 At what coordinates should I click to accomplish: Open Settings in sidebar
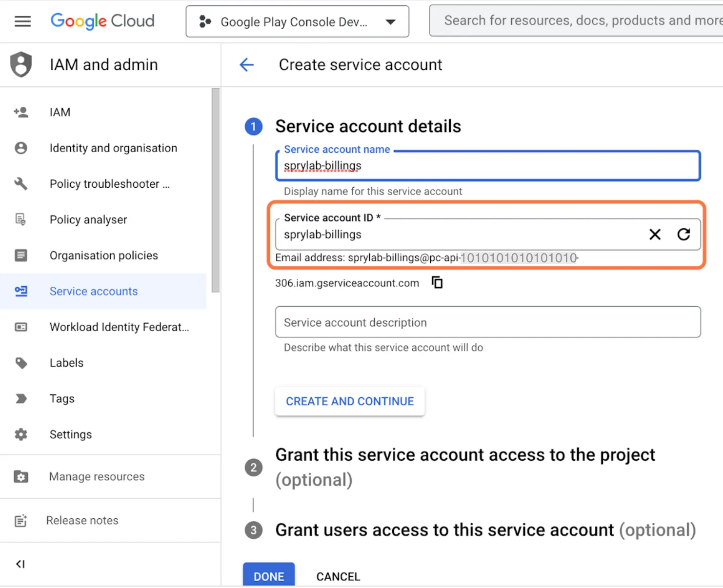pyautogui.click(x=71, y=434)
